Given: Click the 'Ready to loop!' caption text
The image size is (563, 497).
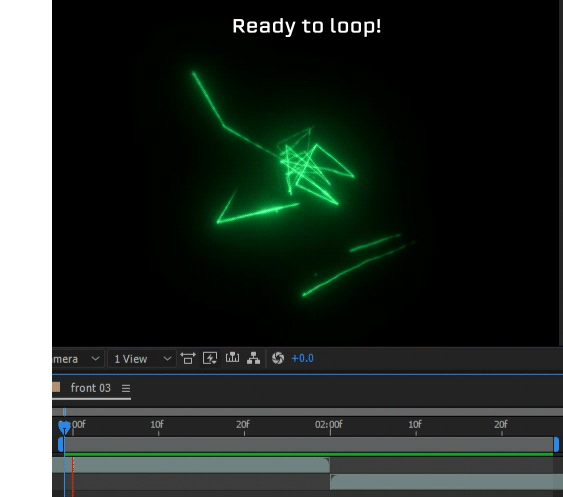Looking at the screenshot, I should [x=307, y=26].
